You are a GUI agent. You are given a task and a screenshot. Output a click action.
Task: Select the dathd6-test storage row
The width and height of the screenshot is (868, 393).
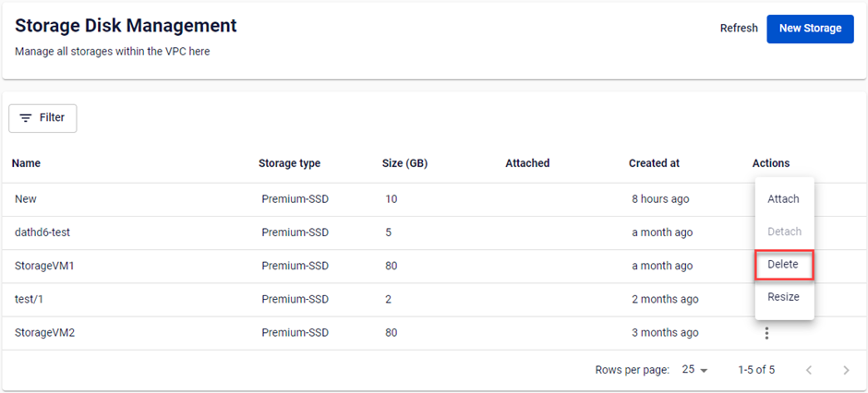(x=42, y=232)
